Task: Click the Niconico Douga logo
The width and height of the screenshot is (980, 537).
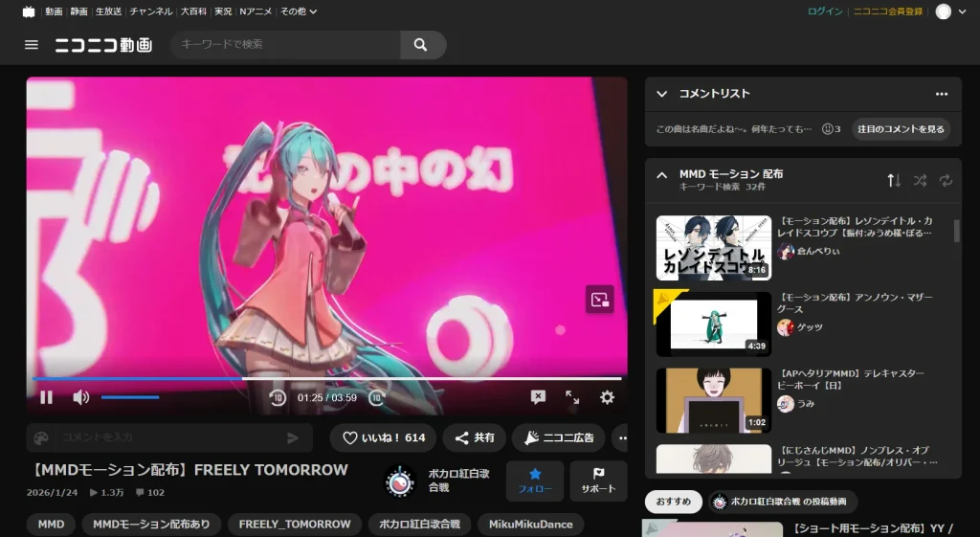Action: tap(103, 45)
